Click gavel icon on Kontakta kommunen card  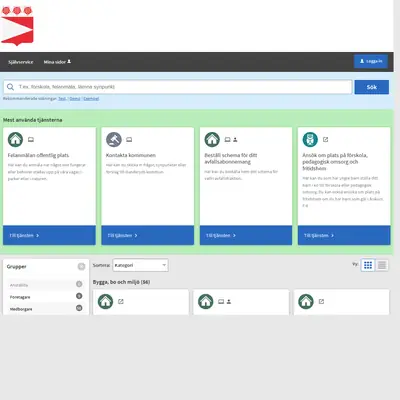114,139
